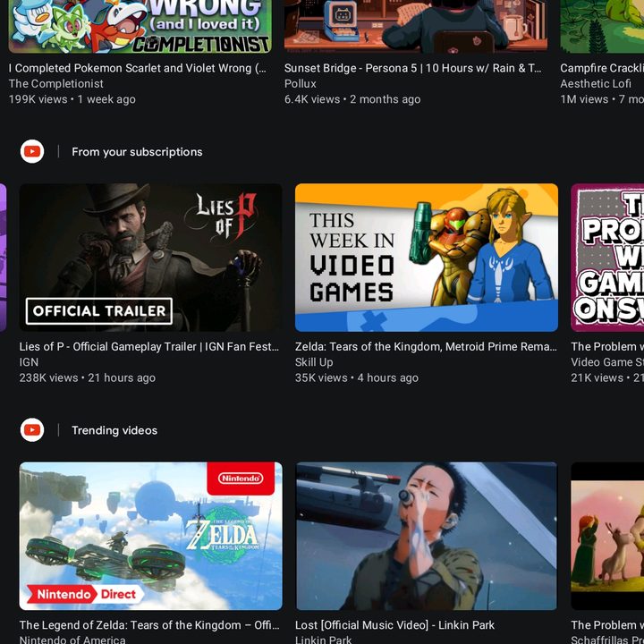644x644 pixels.
Task: Select the Trending videos section heading
Action: tap(114, 430)
